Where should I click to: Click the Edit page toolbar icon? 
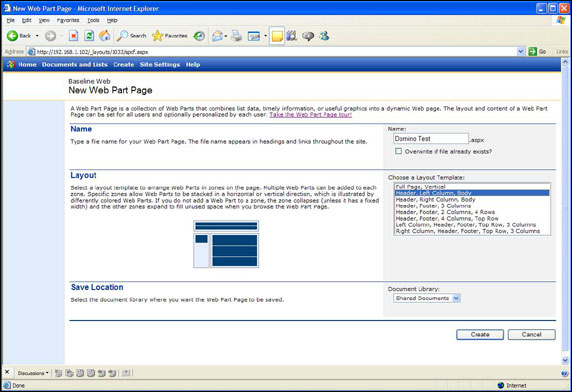point(254,36)
